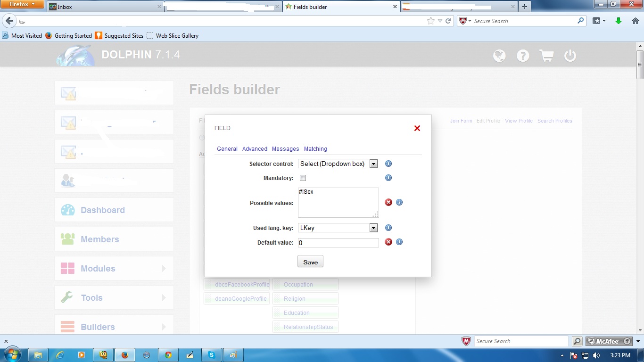This screenshot has width=644, height=362.
Task: Open the Used lang. key dropdown
Action: coord(338,228)
